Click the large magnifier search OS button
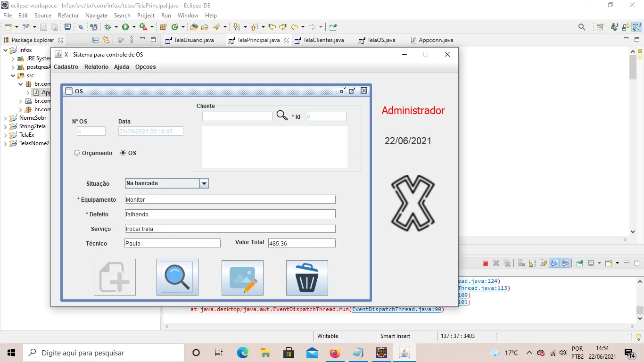The width and height of the screenshot is (644, 362). [x=177, y=277]
